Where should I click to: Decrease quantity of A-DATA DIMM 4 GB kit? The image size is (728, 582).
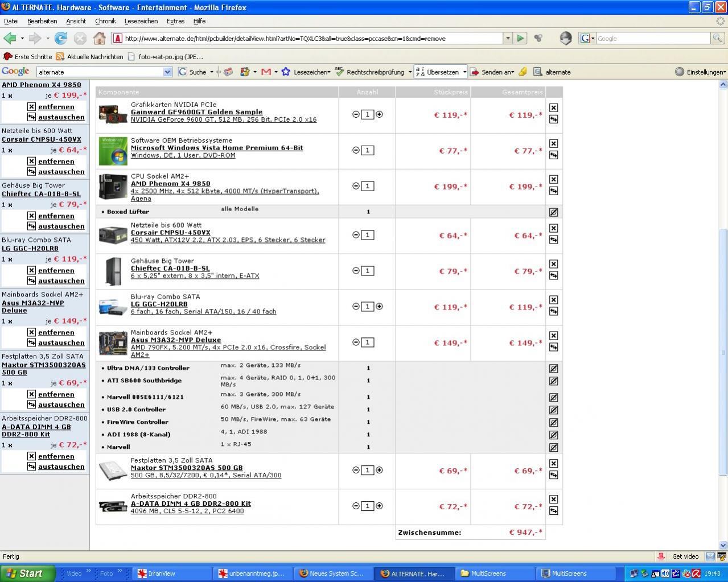click(356, 506)
